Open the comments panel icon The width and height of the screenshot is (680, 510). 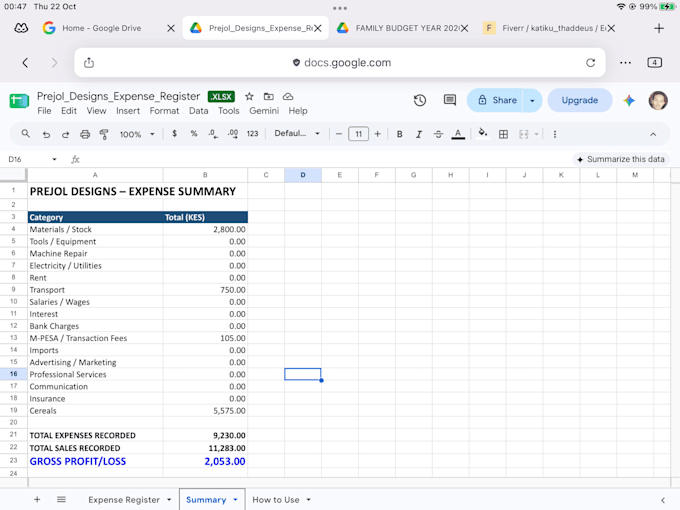click(x=450, y=100)
